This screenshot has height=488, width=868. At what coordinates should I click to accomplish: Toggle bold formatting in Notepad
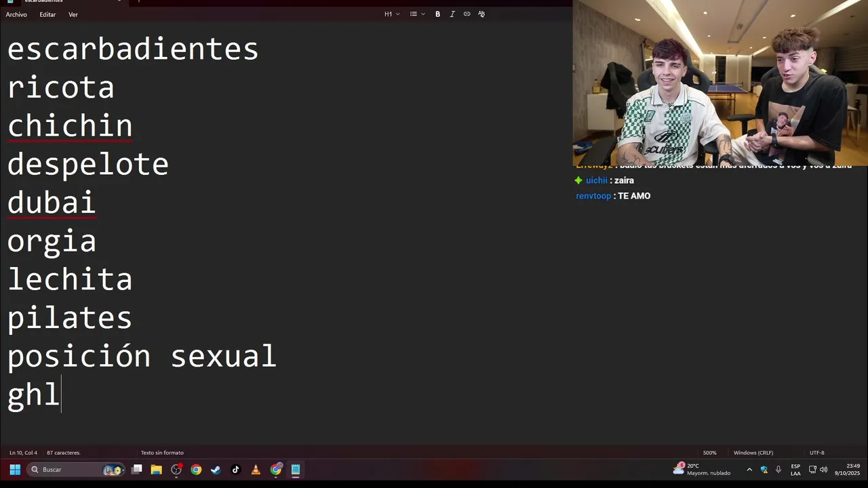pos(437,14)
